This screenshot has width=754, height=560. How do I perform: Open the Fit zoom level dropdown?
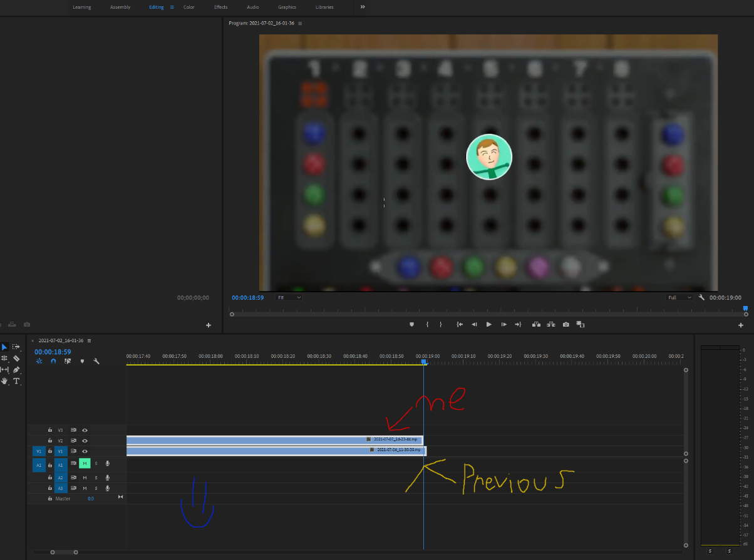(289, 297)
